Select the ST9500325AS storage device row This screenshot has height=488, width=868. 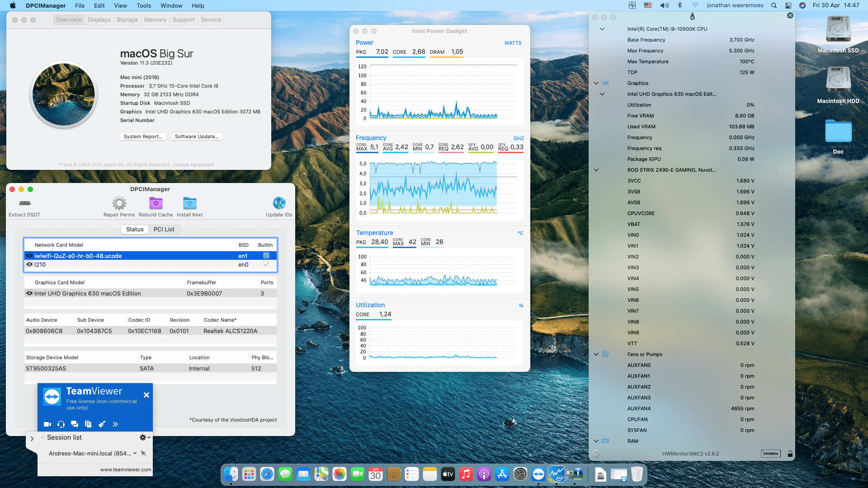(x=151, y=369)
